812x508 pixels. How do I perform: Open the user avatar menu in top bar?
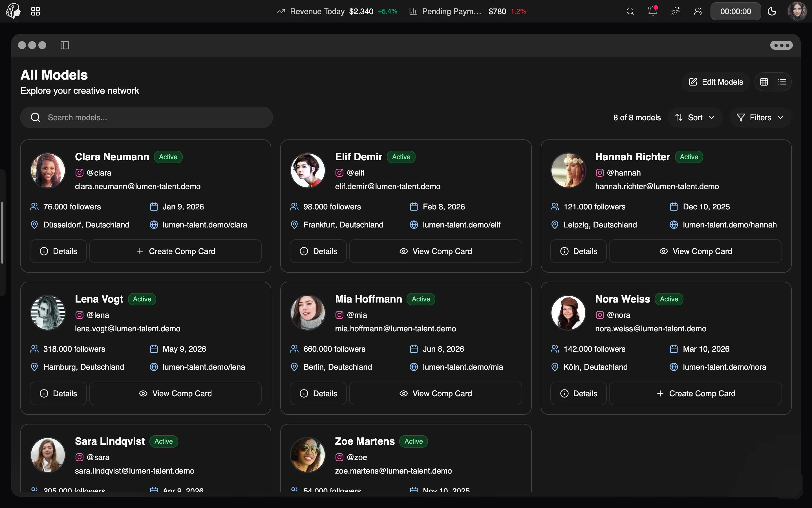(797, 11)
